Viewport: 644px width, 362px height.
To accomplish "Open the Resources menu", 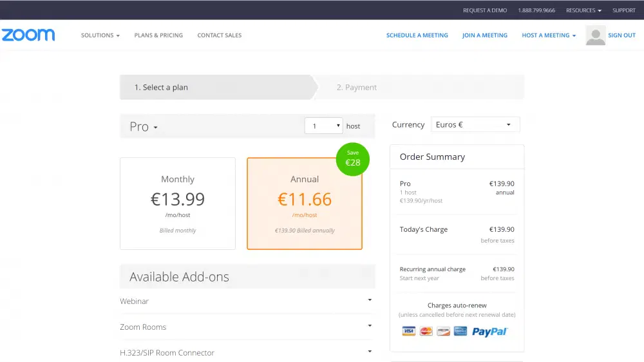I will pyautogui.click(x=583, y=10).
